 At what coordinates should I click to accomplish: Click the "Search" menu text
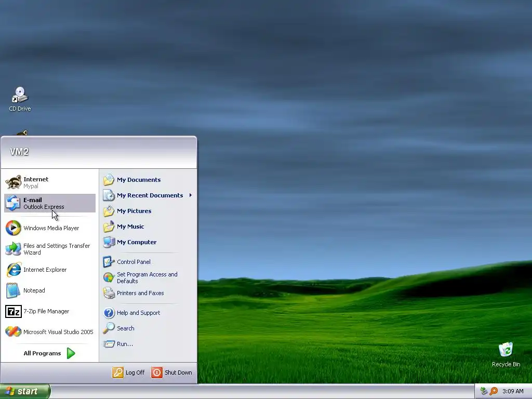pos(126,328)
